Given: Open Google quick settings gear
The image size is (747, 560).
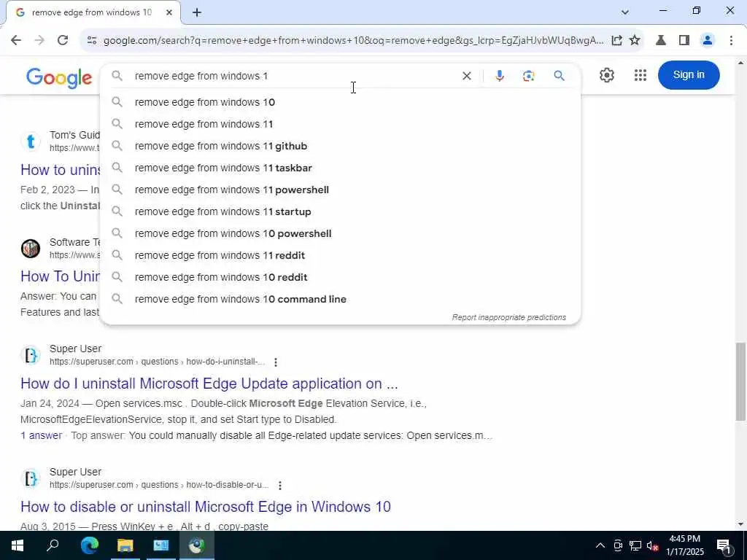Looking at the screenshot, I should tap(606, 75).
